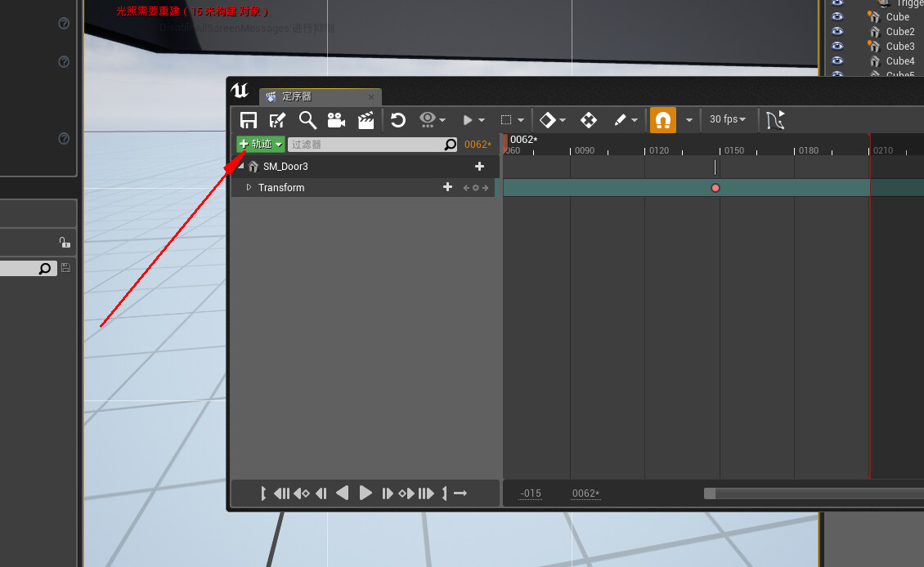Open the Render Movie tool
Screen dimensions: 924x567
pyautogui.click(x=366, y=119)
